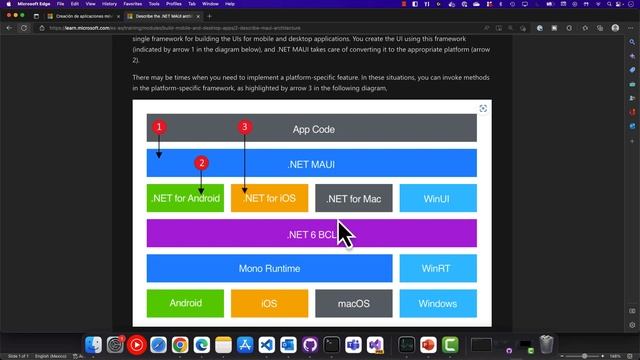The height and width of the screenshot is (360, 640).
Task: Open the Trash in the Dock
Action: coord(546,344)
